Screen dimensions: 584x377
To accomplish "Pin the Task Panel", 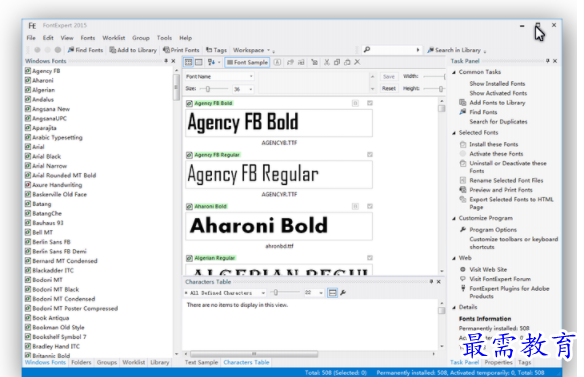I will tap(548, 61).
